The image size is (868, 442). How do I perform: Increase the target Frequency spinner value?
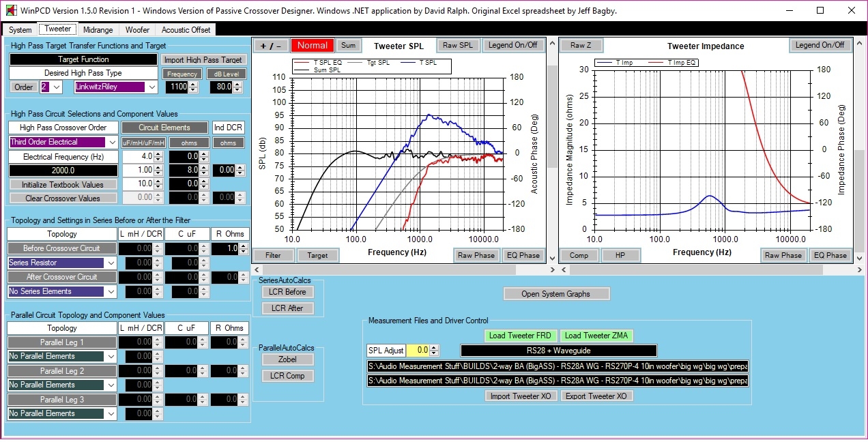193,85
